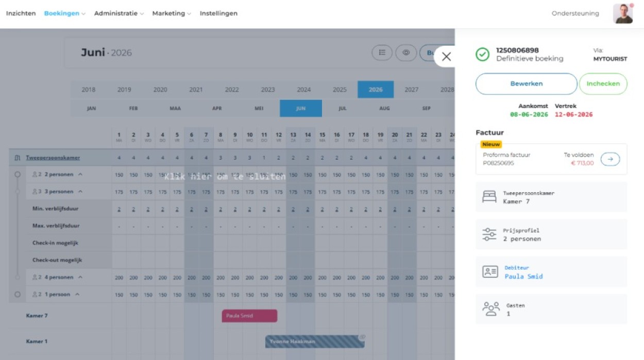This screenshot has height=360, width=644.
Task: Click the bed icon for Tweepersoonskamer
Action: [x=489, y=197]
